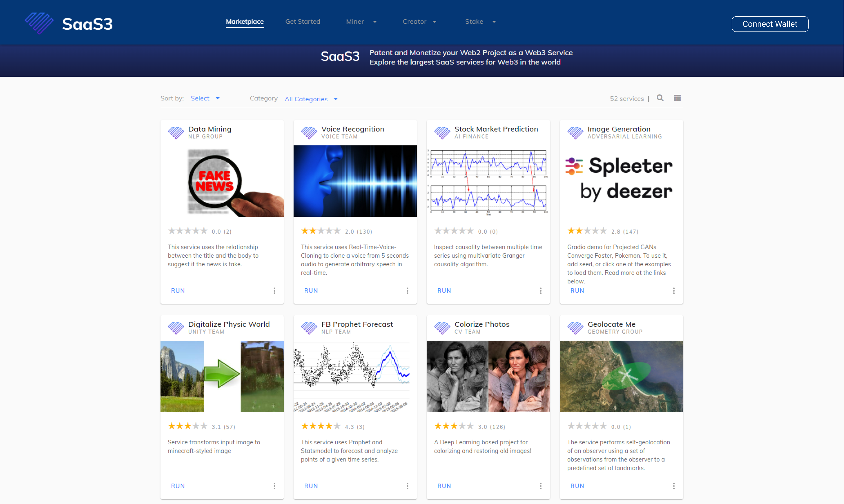The image size is (844, 504).
Task: Open more options on Colorize Photos card
Action: [540, 486]
